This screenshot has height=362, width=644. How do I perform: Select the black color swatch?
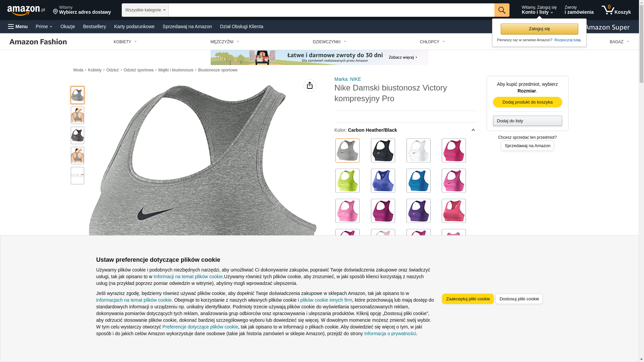tap(383, 150)
